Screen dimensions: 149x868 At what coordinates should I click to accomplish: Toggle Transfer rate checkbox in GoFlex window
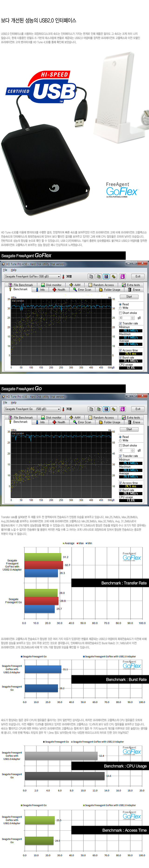[x=120, y=324]
